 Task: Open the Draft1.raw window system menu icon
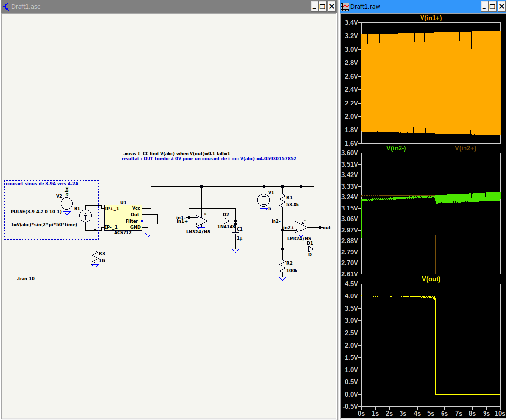[346, 6]
